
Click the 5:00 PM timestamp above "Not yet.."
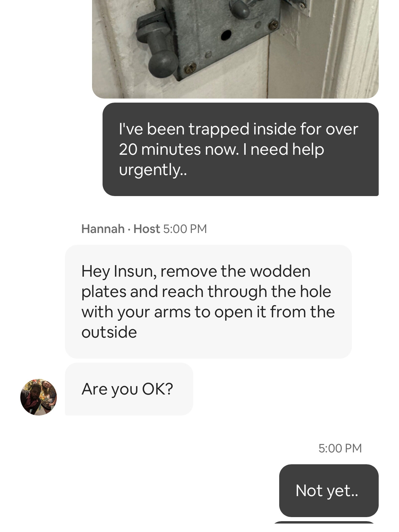tap(340, 448)
